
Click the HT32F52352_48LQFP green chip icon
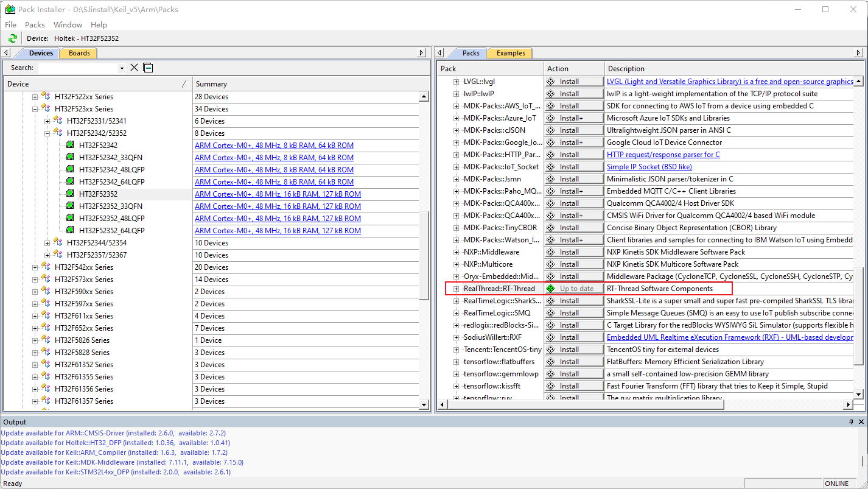tap(71, 219)
